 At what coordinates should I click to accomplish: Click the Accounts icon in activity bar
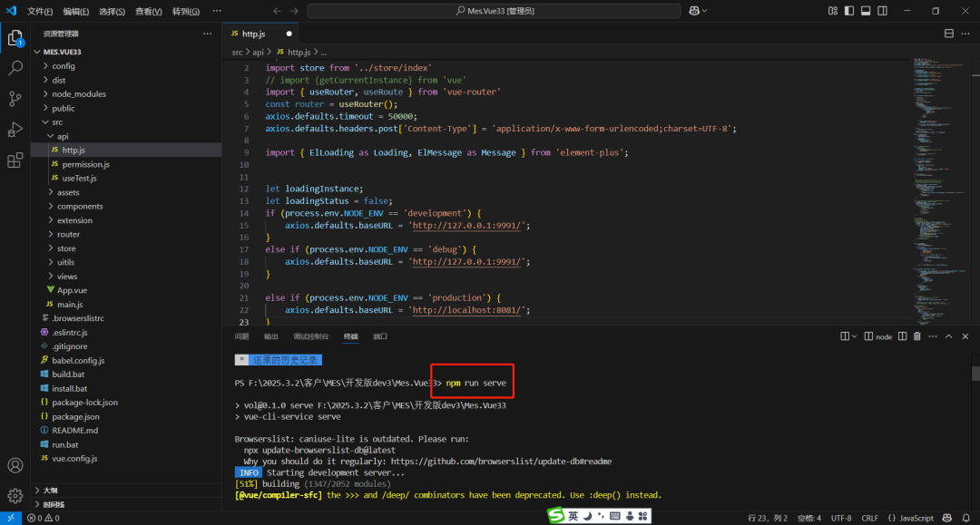click(x=15, y=465)
